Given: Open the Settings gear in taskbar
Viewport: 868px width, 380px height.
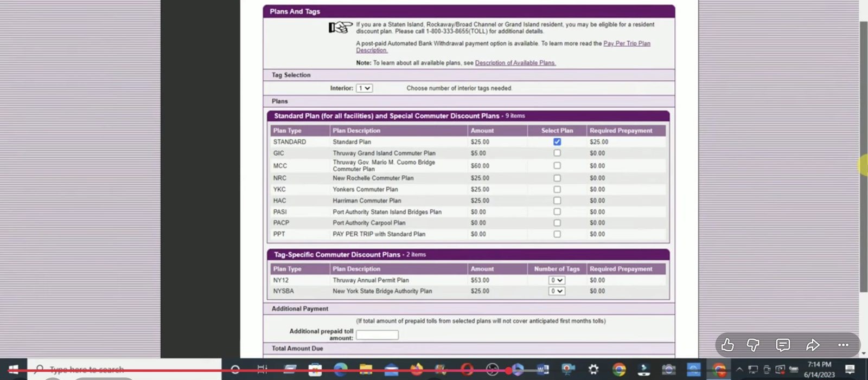Looking at the screenshot, I should pyautogui.click(x=593, y=370).
